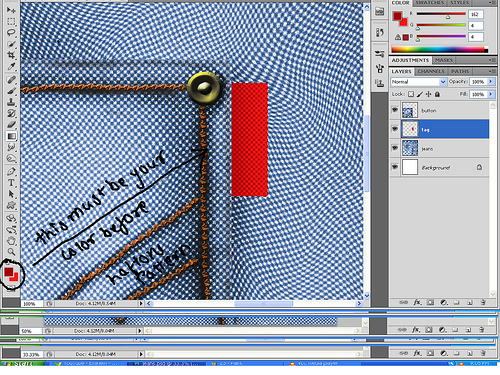Viewport: 500px width, 375px height.
Task: Select the Horizontal Type tool
Action: coord(11,183)
